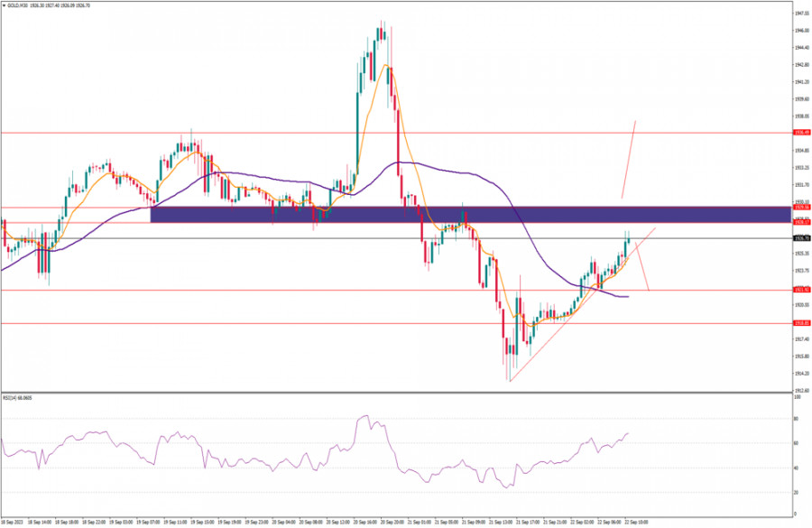This screenshot has width=812, height=528.
Task: Click the 21 Sep 13:00 time axis label
Action: 501,523
